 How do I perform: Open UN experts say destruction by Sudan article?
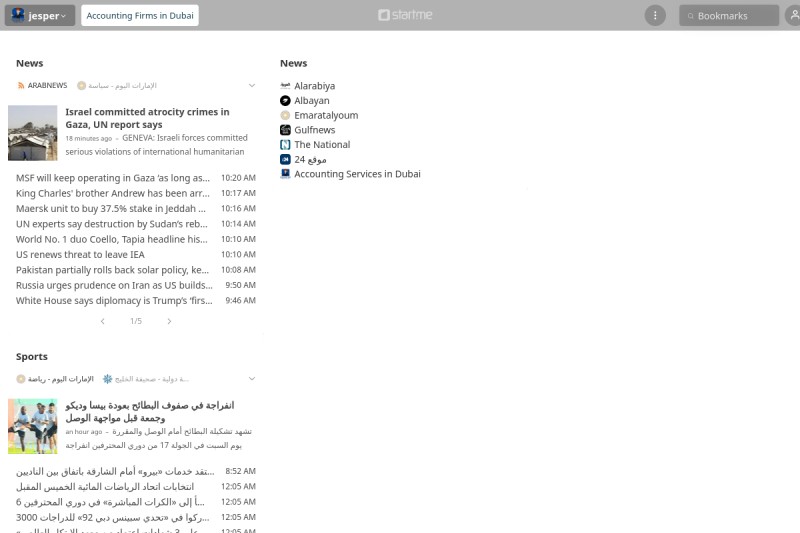(x=112, y=224)
